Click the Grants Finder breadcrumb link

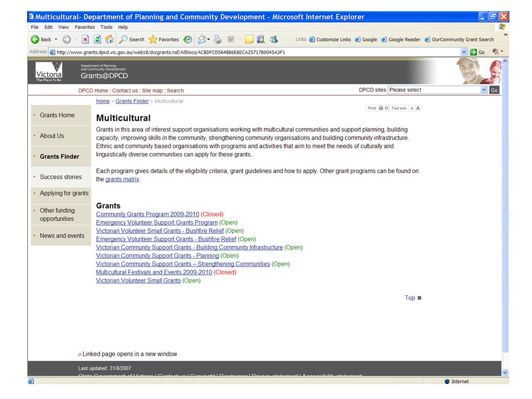[x=132, y=101]
